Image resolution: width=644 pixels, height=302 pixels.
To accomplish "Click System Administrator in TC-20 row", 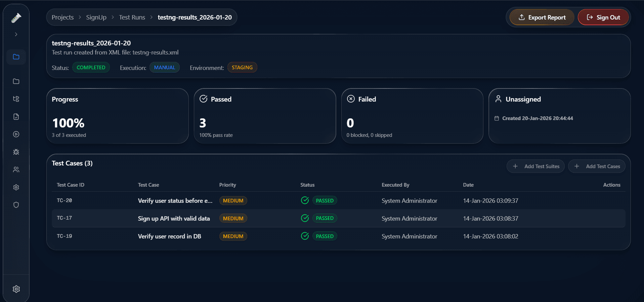I will (409, 201).
